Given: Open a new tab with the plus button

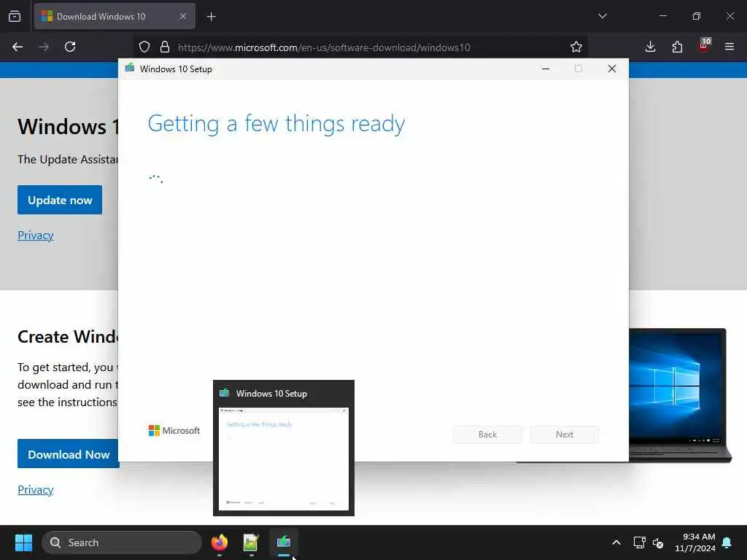Looking at the screenshot, I should coord(212,17).
